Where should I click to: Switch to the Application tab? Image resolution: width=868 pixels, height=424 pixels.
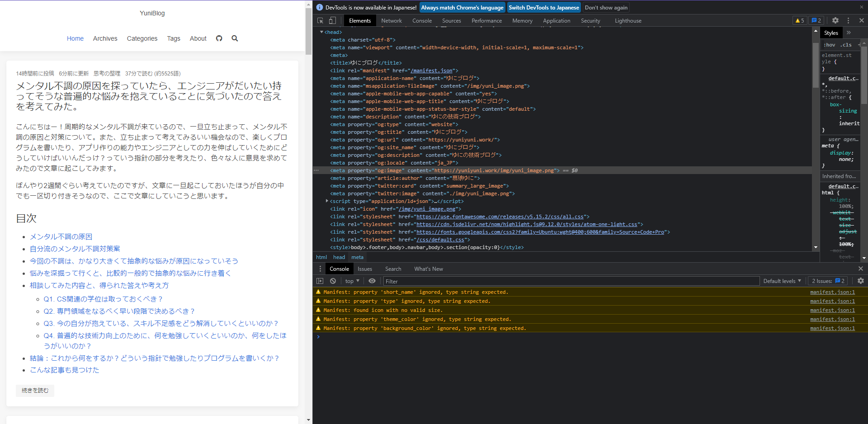coord(557,20)
